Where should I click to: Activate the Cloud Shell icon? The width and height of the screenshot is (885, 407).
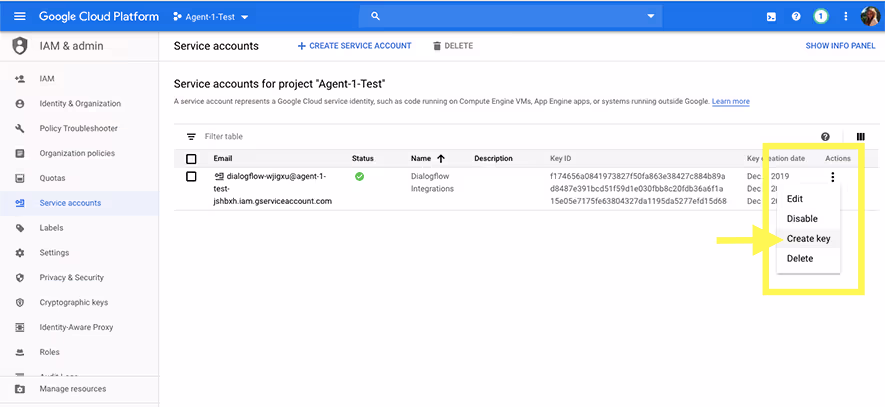coord(771,16)
